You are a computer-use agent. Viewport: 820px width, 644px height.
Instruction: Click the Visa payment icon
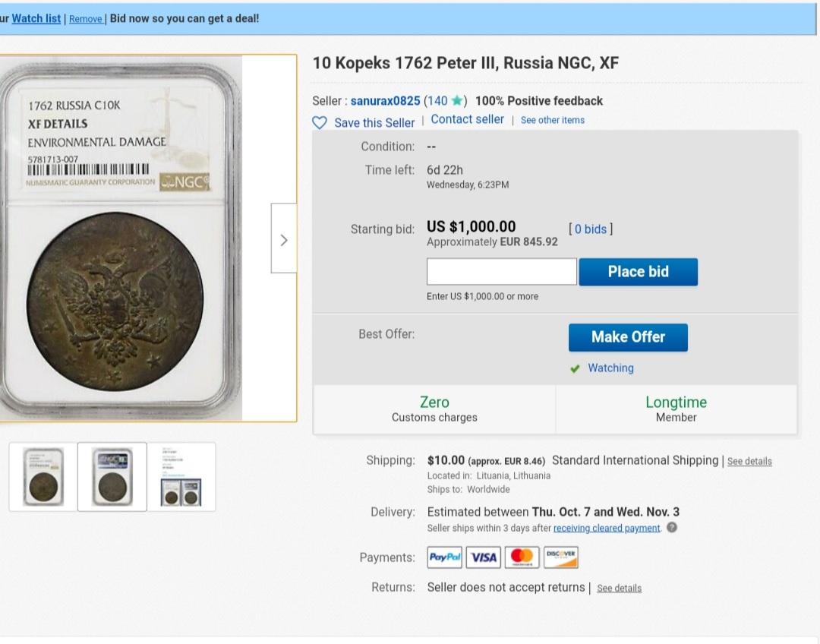(x=484, y=557)
